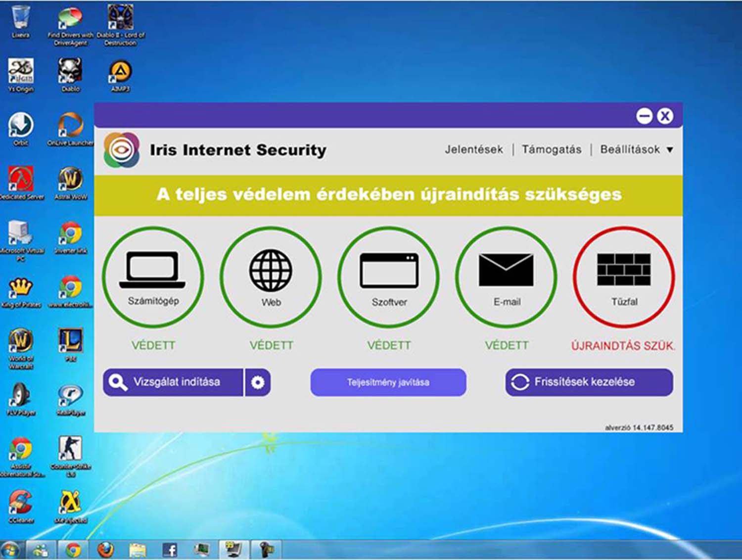Click the yellow restart required banner
This screenshot has height=560, width=742.
point(388,194)
